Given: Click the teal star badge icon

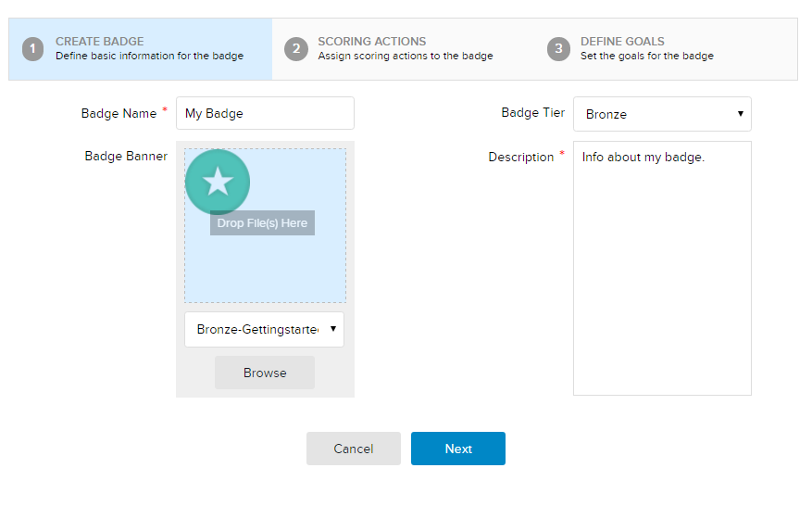Looking at the screenshot, I should (218, 182).
